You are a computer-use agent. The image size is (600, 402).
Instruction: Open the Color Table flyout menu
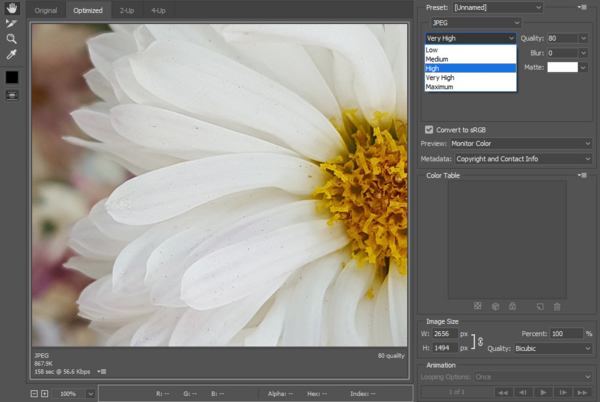[582, 175]
